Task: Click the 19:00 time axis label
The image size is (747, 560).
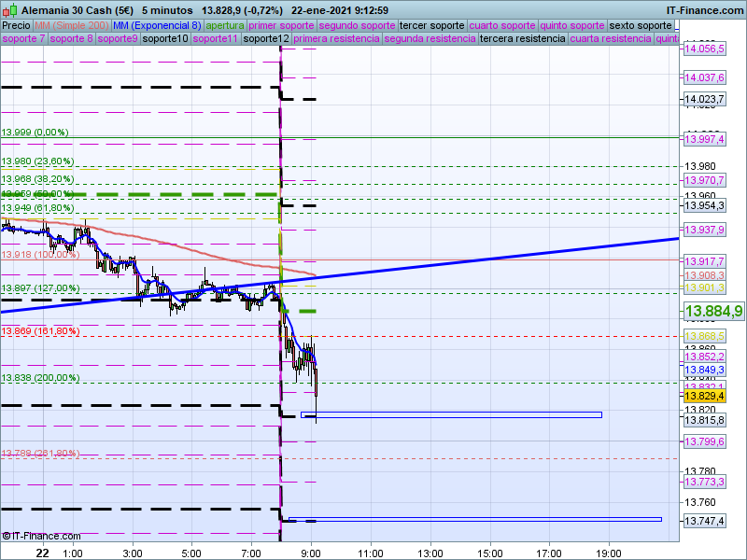Action: [609, 553]
